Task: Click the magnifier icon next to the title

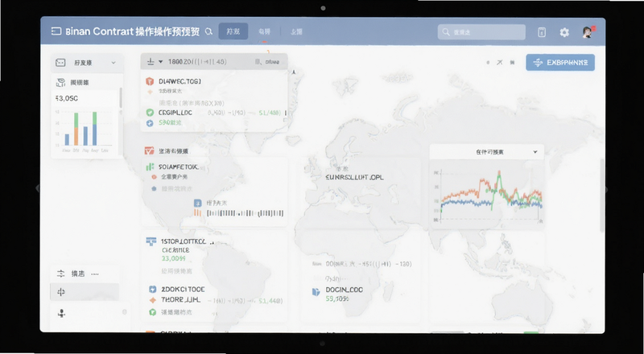Action: pos(208,31)
